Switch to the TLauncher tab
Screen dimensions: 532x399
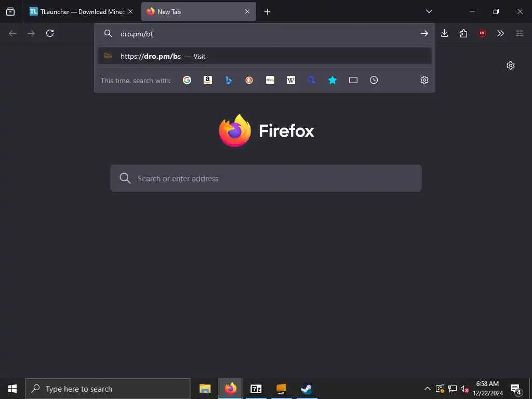(81, 11)
